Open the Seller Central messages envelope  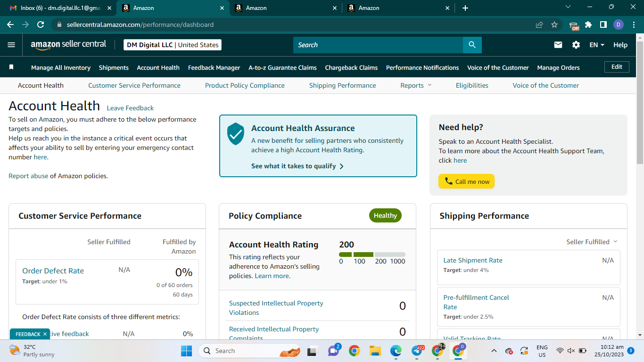pyautogui.click(x=558, y=45)
